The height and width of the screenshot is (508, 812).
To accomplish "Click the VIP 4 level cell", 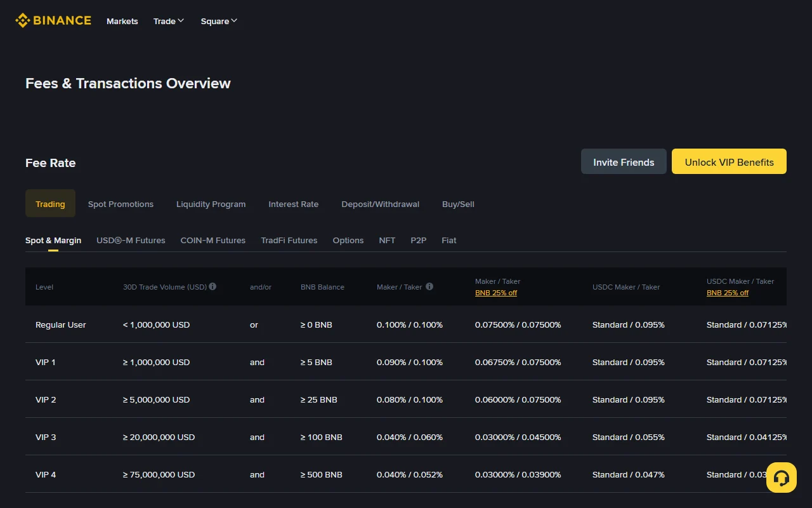I will click(x=46, y=474).
